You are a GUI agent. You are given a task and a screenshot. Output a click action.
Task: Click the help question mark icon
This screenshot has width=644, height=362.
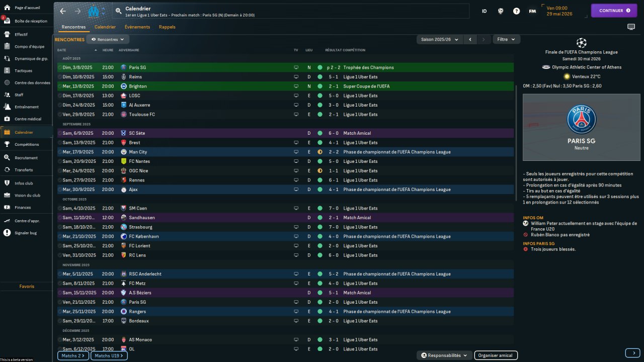(x=516, y=11)
